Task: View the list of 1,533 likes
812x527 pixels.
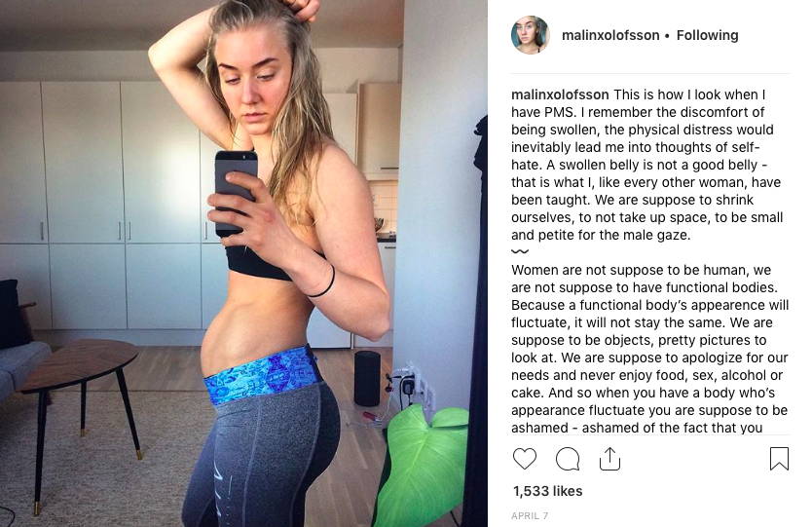Action: [547, 491]
